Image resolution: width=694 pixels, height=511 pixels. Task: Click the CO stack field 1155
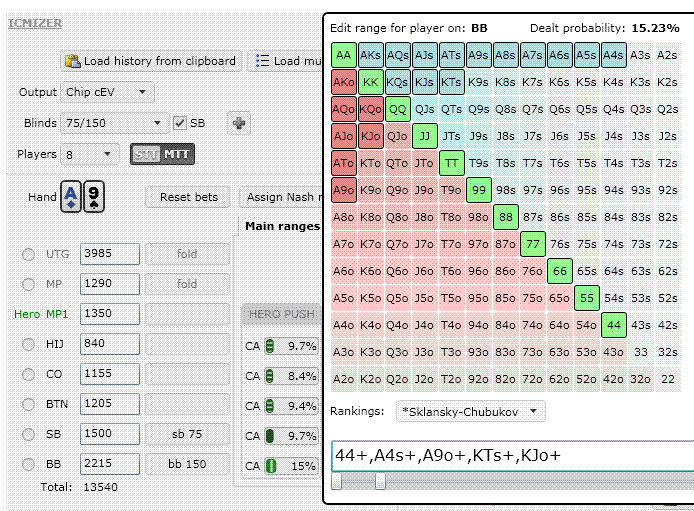110,374
